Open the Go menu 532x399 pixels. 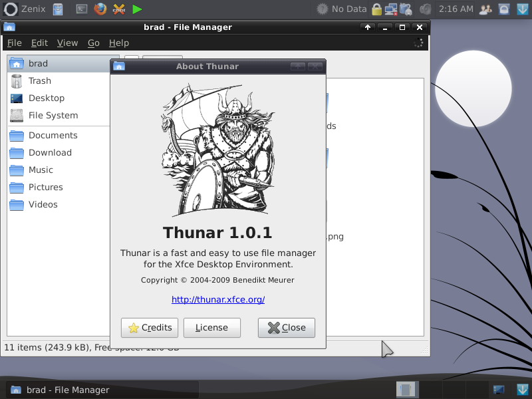pos(94,43)
